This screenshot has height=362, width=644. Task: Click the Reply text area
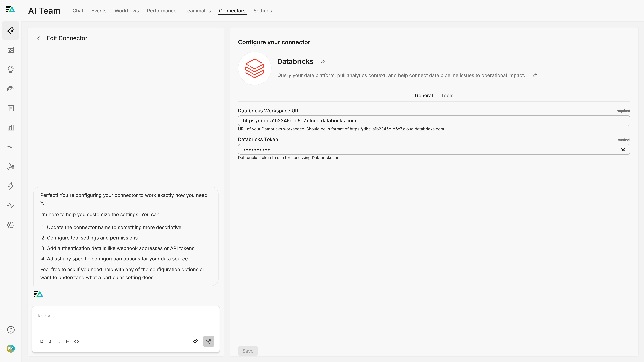click(126, 321)
